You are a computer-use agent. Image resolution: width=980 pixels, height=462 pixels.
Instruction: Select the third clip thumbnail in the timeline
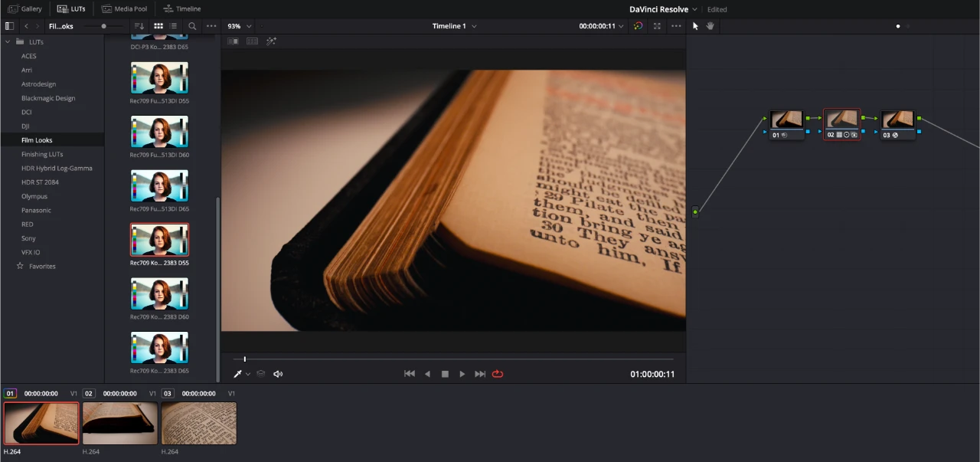[199, 423]
